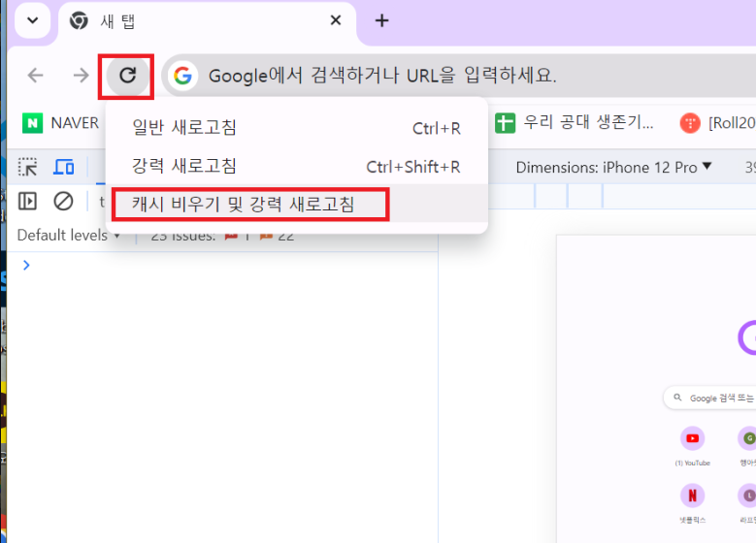Click the forward navigation arrow
Screen dimensions: 756x543
(81, 76)
